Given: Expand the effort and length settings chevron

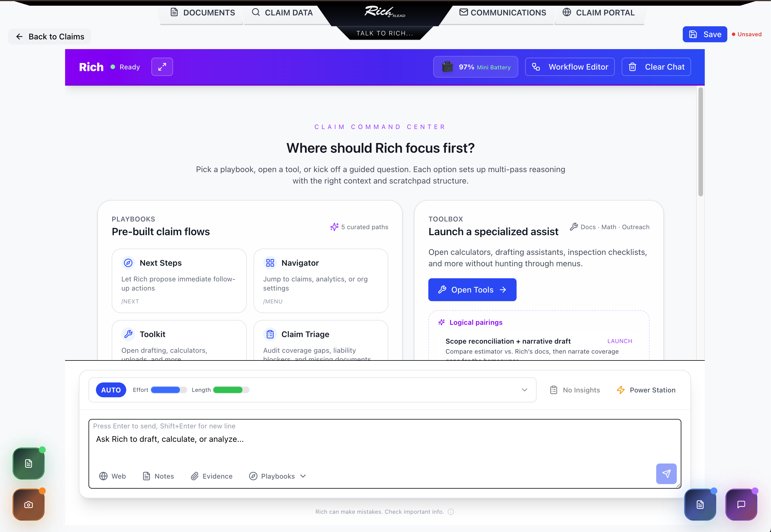Looking at the screenshot, I should (x=524, y=390).
